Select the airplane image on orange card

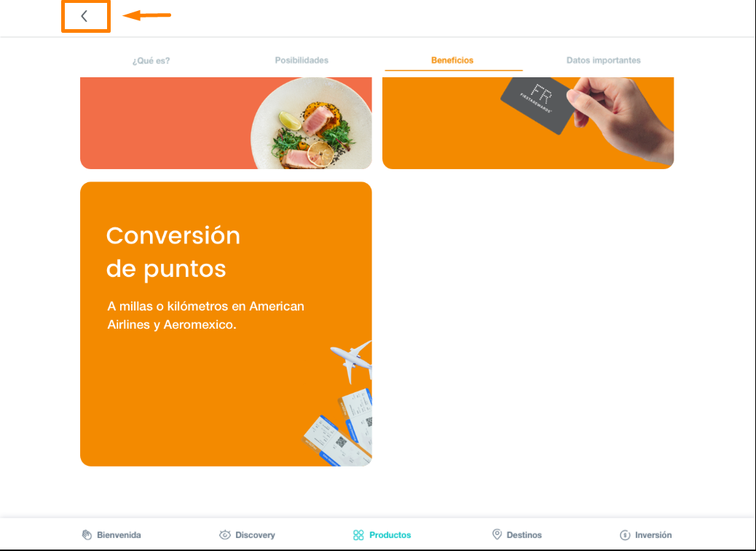[x=352, y=361]
